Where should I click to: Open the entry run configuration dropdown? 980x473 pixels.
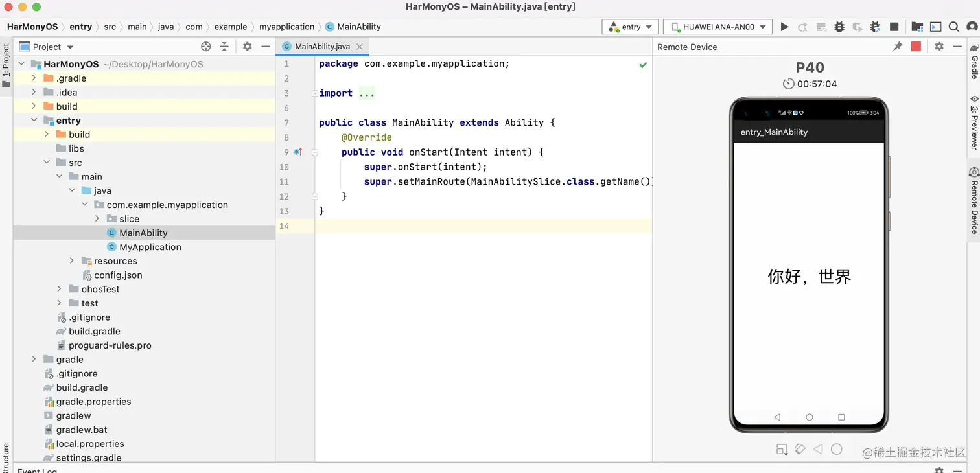click(630, 27)
